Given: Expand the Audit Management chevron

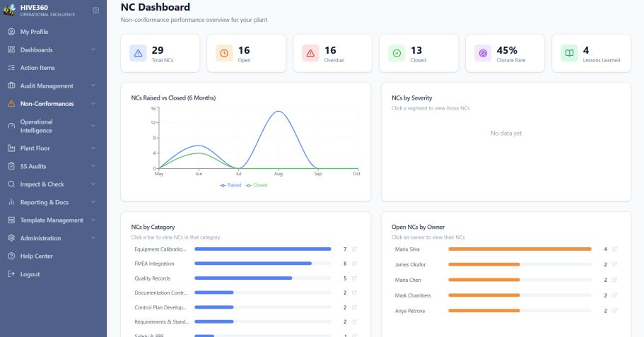Looking at the screenshot, I should click(93, 85).
